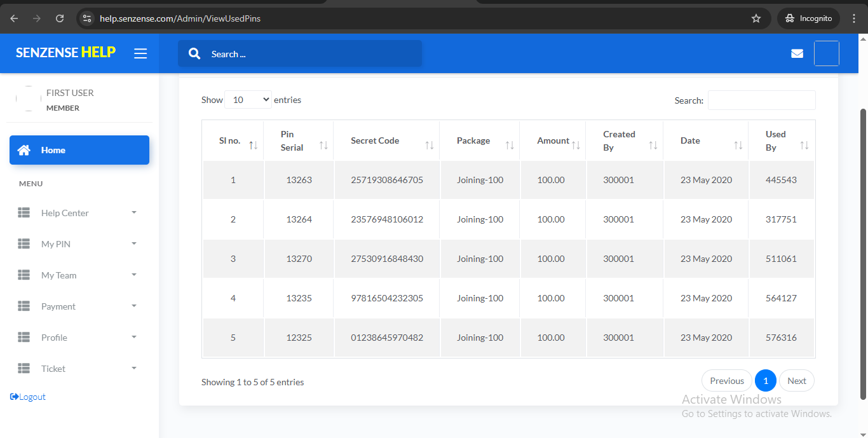
Task: Click used by value 511061
Action: 781,259
